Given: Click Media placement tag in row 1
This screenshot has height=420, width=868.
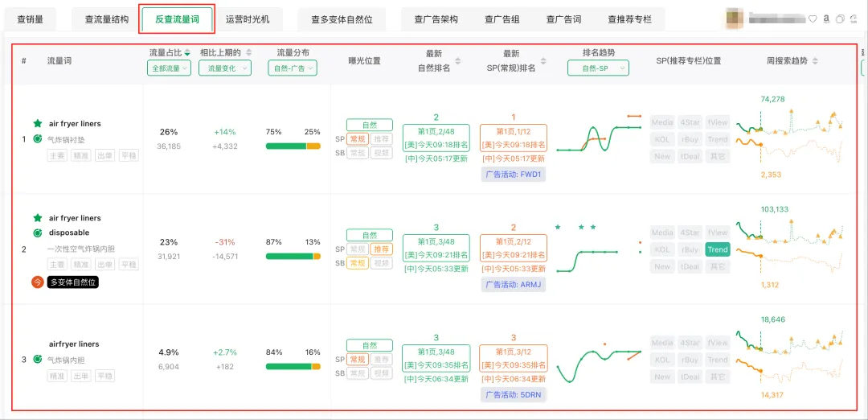Looking at the screenshot, I should click(x=662, y=122).
